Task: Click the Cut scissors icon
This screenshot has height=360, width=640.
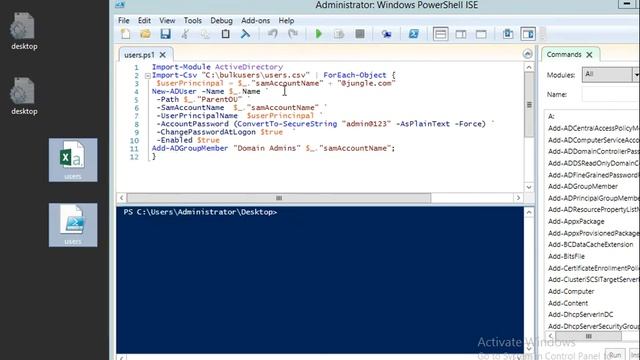Action: point(185,34)
